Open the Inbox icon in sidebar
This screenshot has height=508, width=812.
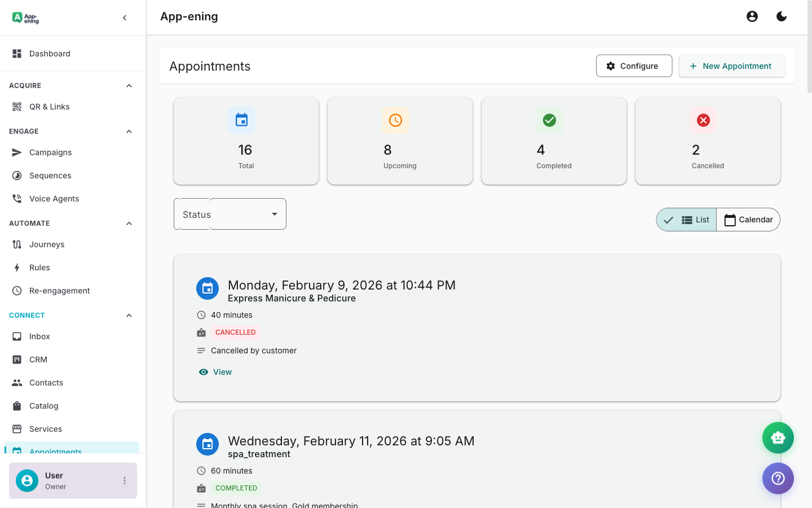tap(17, 336)
